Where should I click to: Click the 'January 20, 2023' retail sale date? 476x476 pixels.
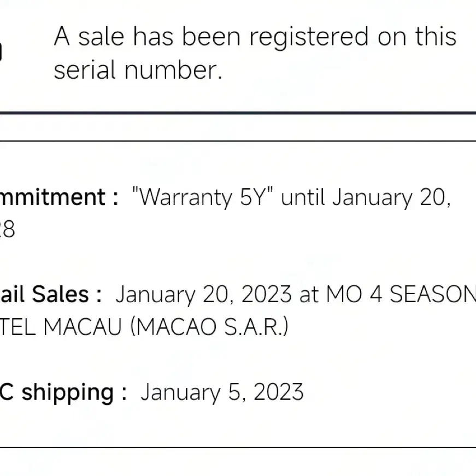pyautogui.click(x=203, y=295)
